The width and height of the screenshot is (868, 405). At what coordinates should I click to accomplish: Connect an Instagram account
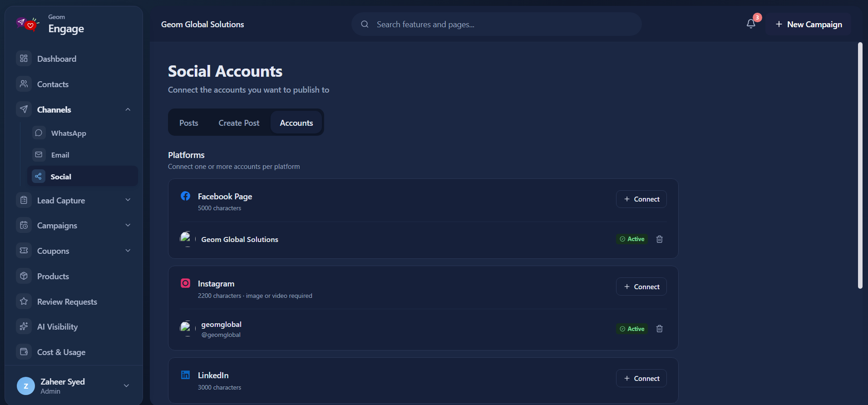point(641,286)
